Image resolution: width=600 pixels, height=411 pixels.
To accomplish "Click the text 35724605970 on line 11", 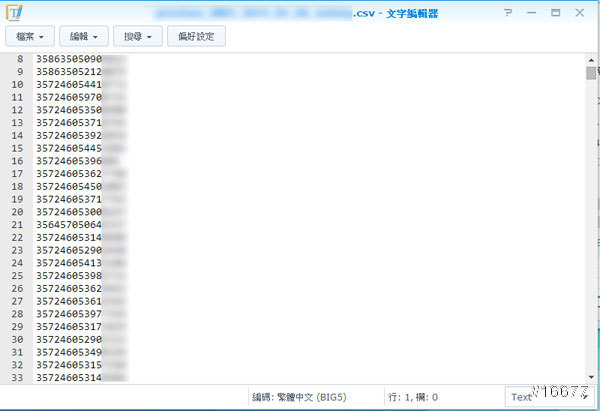I will click(69, 97).
